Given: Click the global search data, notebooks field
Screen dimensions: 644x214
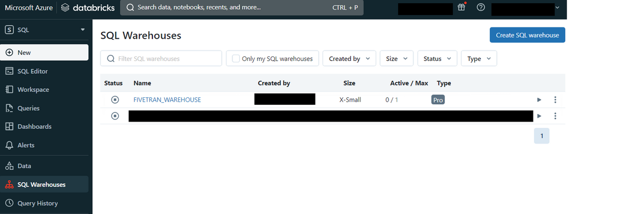Looking at the screenshot, I should (242, 8).
